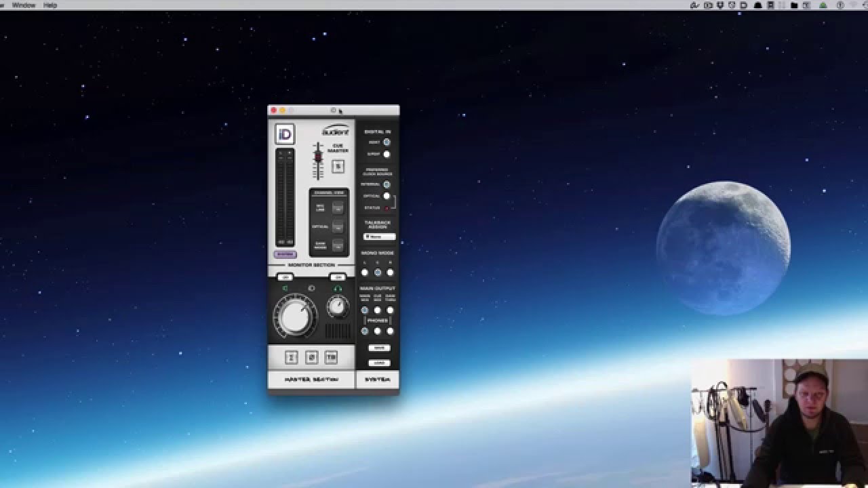Image resolution: width=868 pixels, height=488 pixels.
Task: Click the large monitor volume knob
Action: coord(294,316)
